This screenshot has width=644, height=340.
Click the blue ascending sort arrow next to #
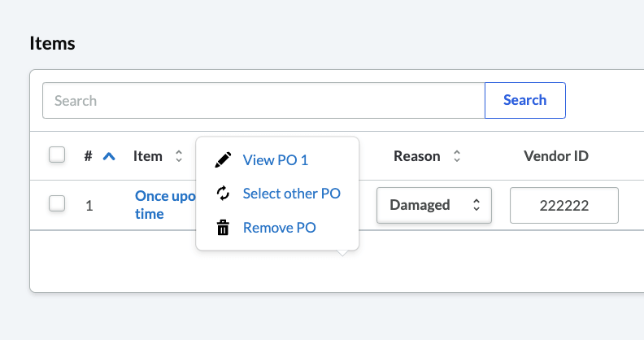tap(109, 156)
